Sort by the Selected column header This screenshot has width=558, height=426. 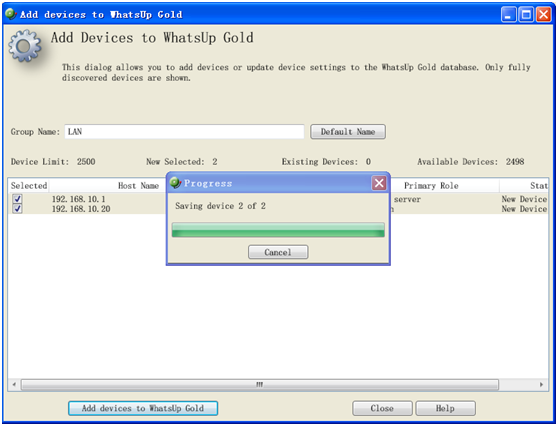click(28, 186)
